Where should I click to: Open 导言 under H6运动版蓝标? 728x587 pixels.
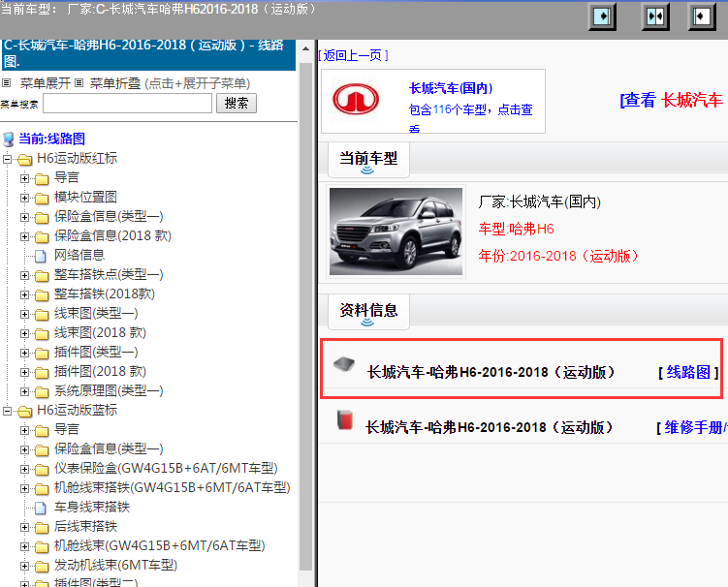click(67, 430)
